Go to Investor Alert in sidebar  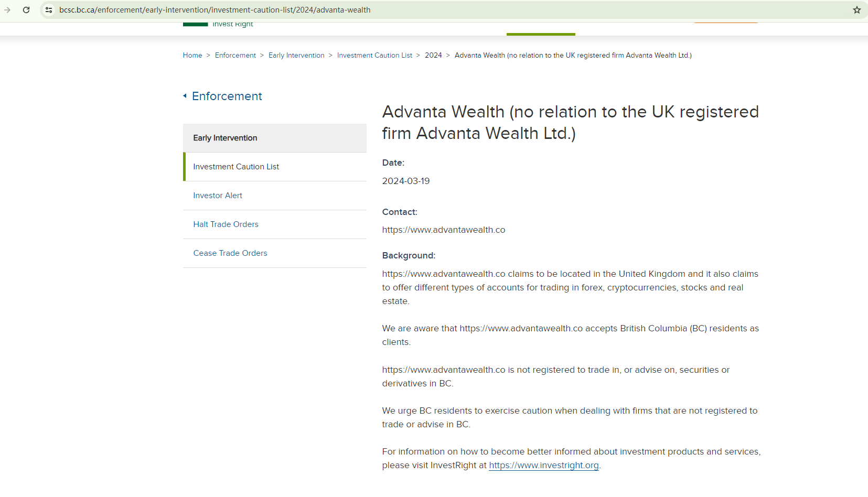(x=218, y=196)
